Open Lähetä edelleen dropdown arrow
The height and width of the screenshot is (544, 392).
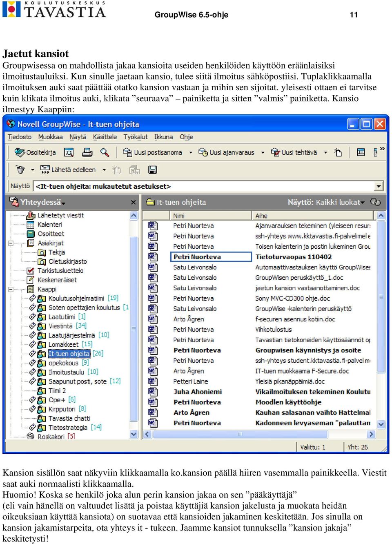(x=104, y=170)
